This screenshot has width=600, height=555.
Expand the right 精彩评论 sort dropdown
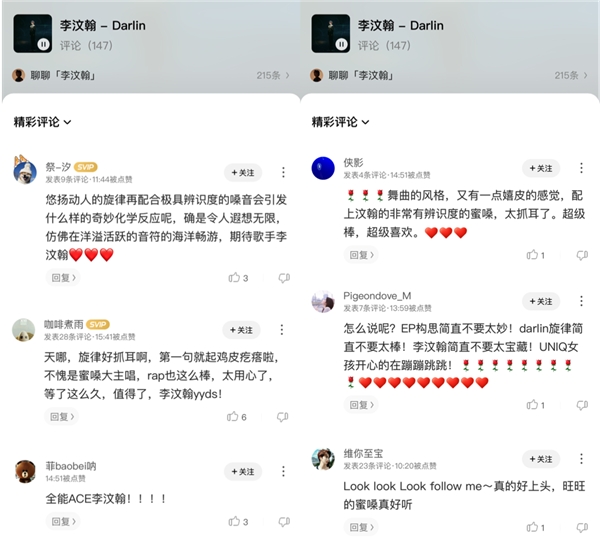tap(341, 122)
